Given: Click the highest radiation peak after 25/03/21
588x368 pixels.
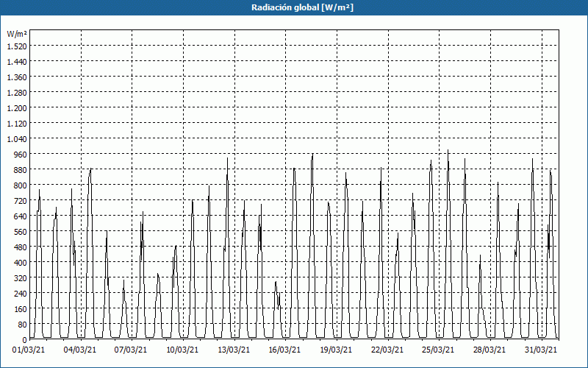Looking at the screenshot, I should coord(448,150).
